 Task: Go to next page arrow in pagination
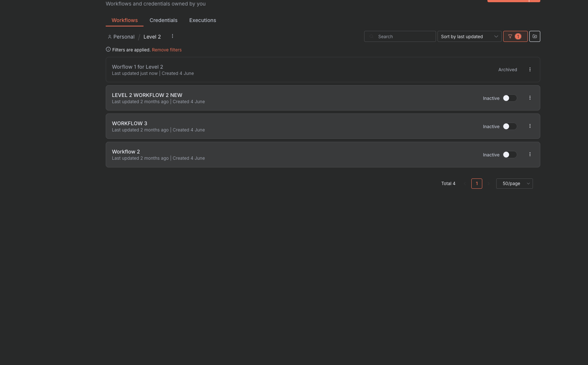[489, 184]
